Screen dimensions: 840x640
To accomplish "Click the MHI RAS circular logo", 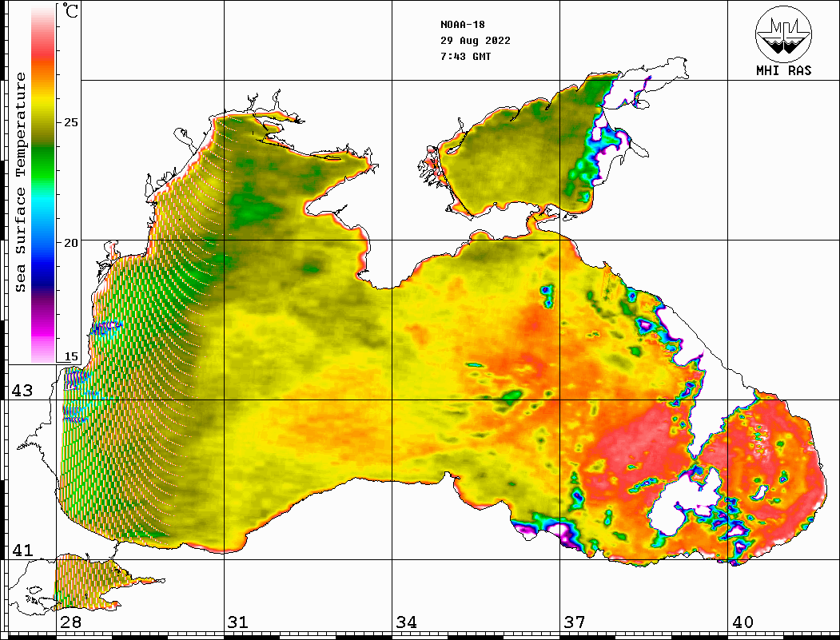I will coord(784,34).
